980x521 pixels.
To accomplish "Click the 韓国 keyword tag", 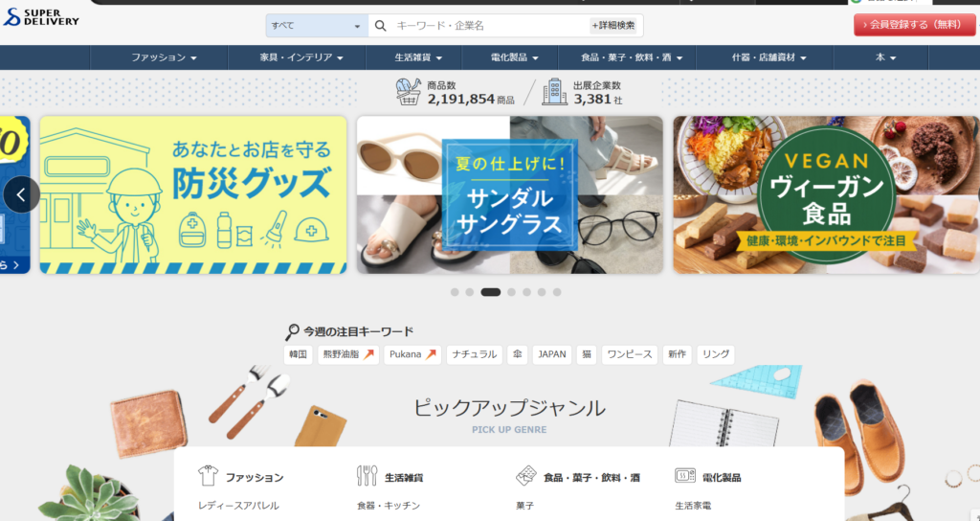I will 299,354.
